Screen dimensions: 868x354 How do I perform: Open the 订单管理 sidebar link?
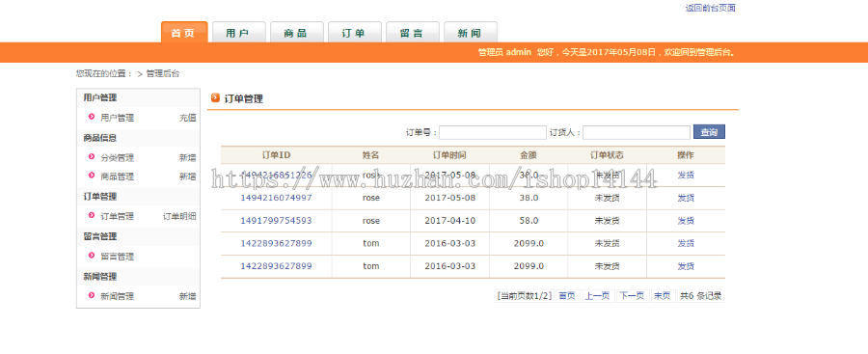(118, 217)
